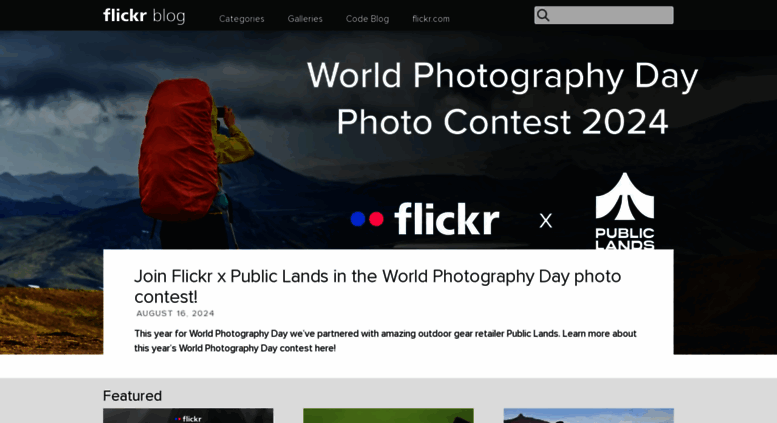The image size is (777, 423).
Task: Go to Code Blog
Action: 367,19
